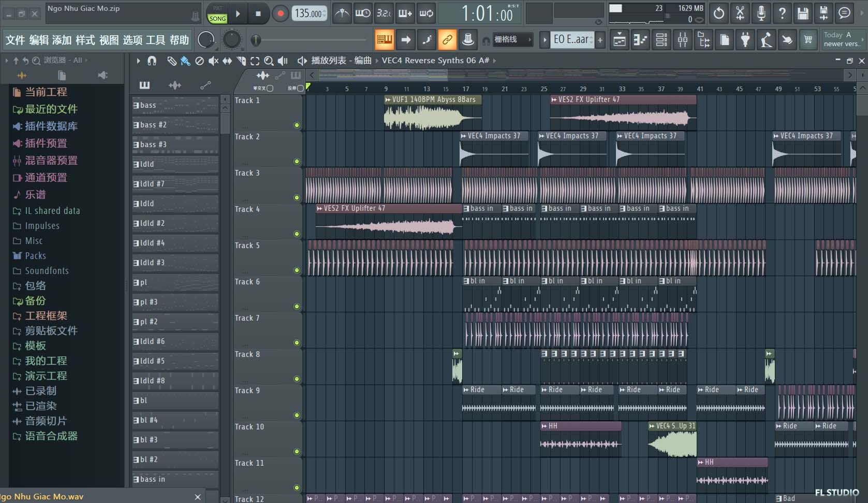Select the 'bass #2' pattern in picker
Viewport: 868px width, 503px height.
[x=175, y=125]
